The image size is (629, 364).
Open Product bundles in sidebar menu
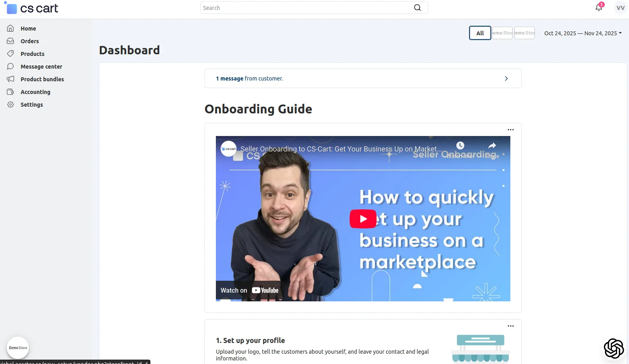coord(42,79)
